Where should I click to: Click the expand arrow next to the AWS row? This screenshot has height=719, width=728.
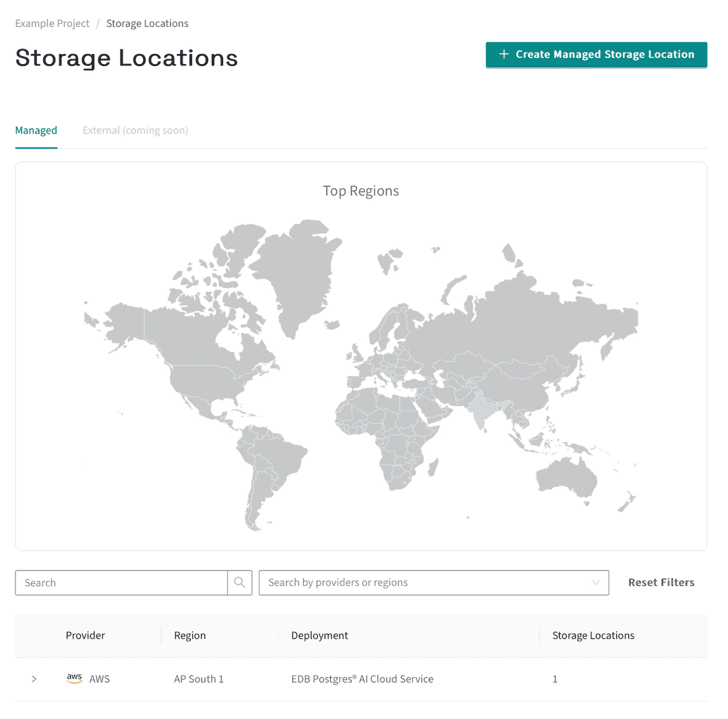coord(34,679)
